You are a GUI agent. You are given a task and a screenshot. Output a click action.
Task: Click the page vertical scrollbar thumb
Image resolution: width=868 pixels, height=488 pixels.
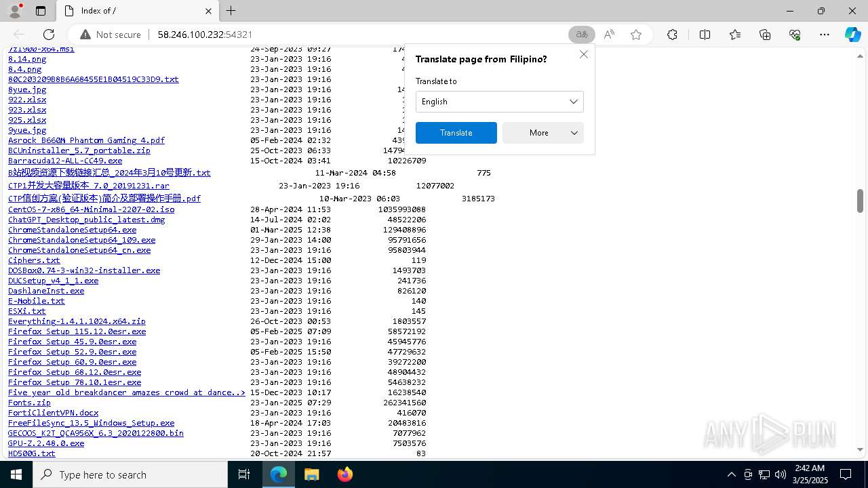coord(861,201)
